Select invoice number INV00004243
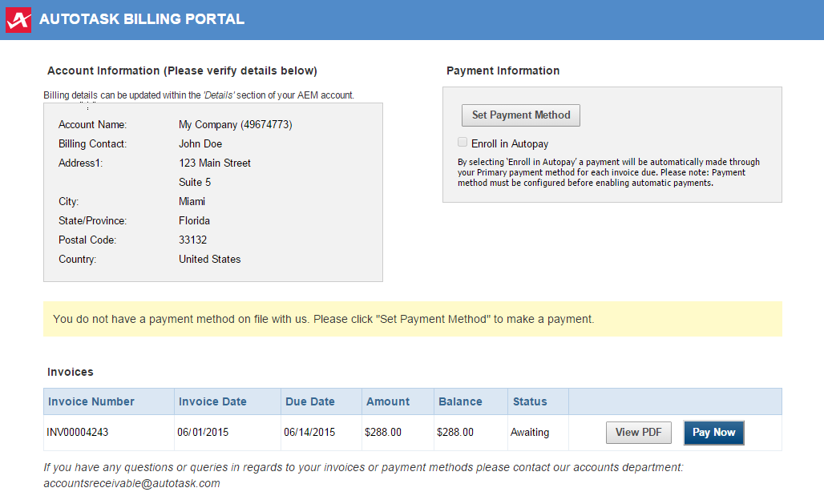The height and width of the screenshot is (504, 824). [x=77, y=433]
